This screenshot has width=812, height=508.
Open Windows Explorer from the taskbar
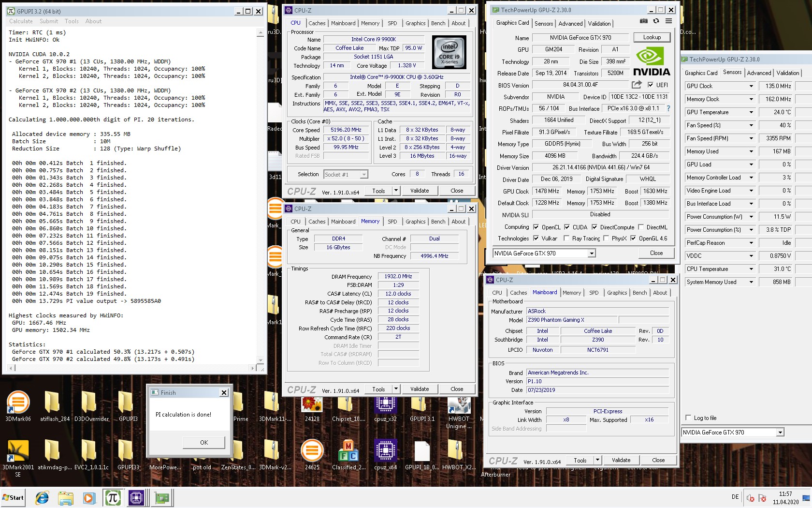click(65, 497)
